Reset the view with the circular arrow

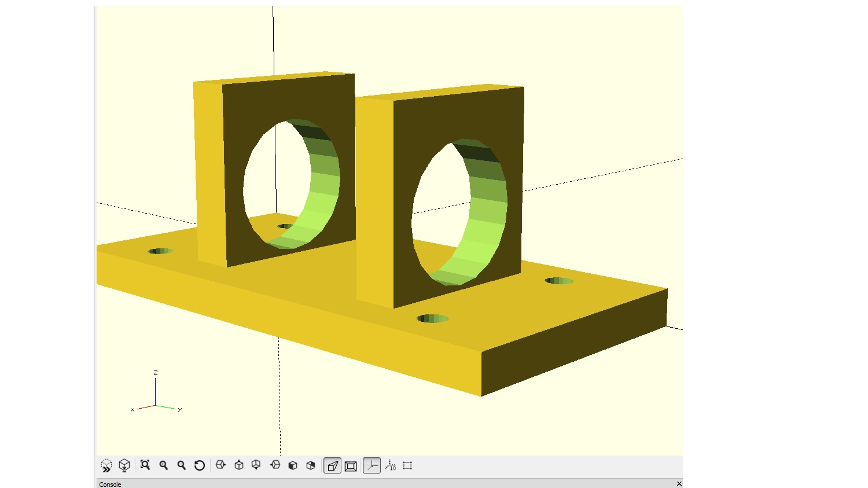coord(200,465)
